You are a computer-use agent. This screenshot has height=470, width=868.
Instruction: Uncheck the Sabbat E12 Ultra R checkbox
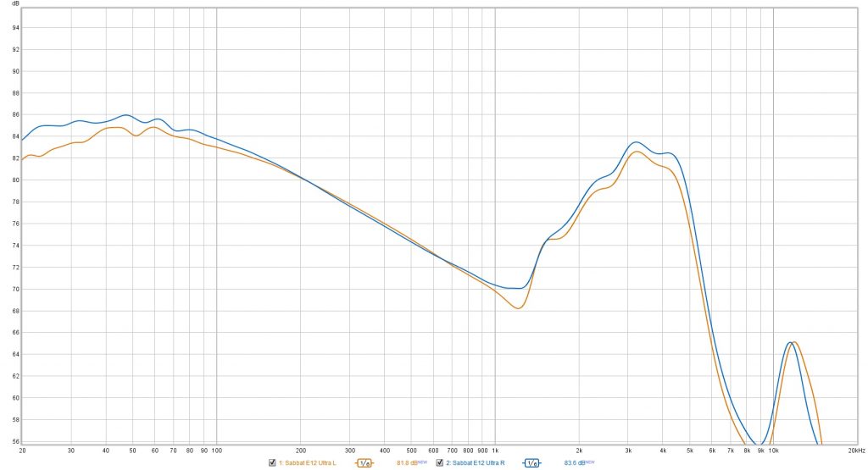pyautogui.click(x=440, y=462)
